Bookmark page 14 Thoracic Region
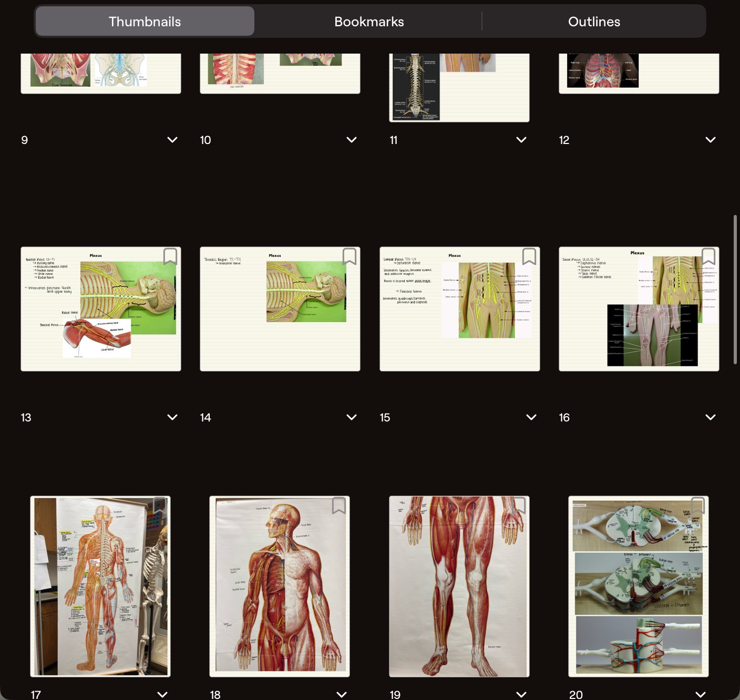Image resolution: width=740 pixels, height=700 pixels. pyautogui.click(x=350, y=257)
